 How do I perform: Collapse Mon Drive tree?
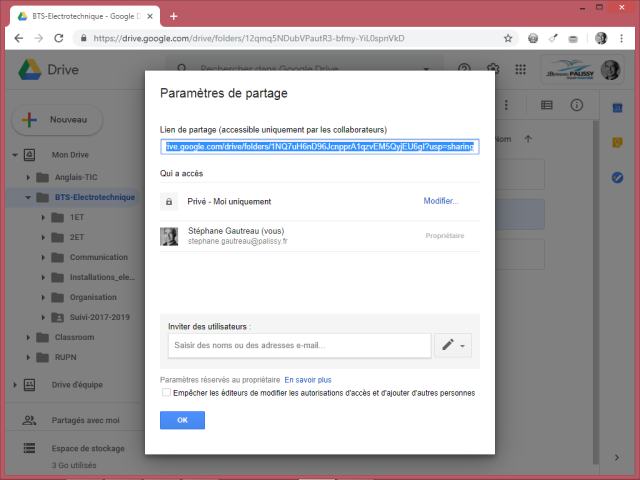point(15,155)
